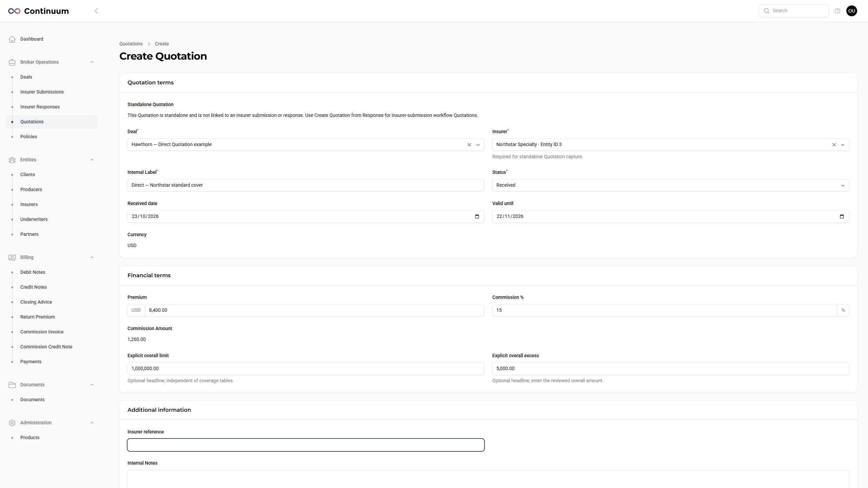Click the Broker Operations briefcase icon

click(x=12, y=62)
